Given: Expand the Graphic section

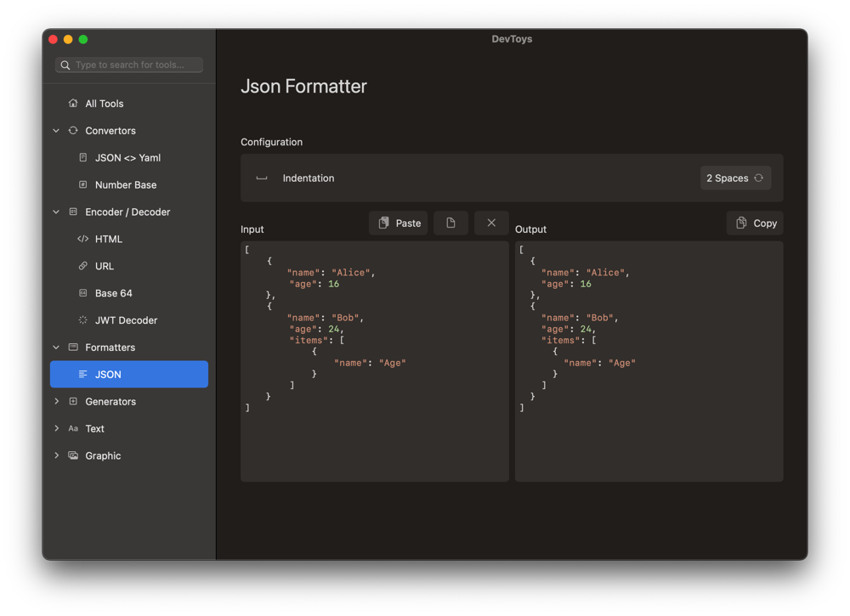Looking at the screenshot, I should coord(102,455).
